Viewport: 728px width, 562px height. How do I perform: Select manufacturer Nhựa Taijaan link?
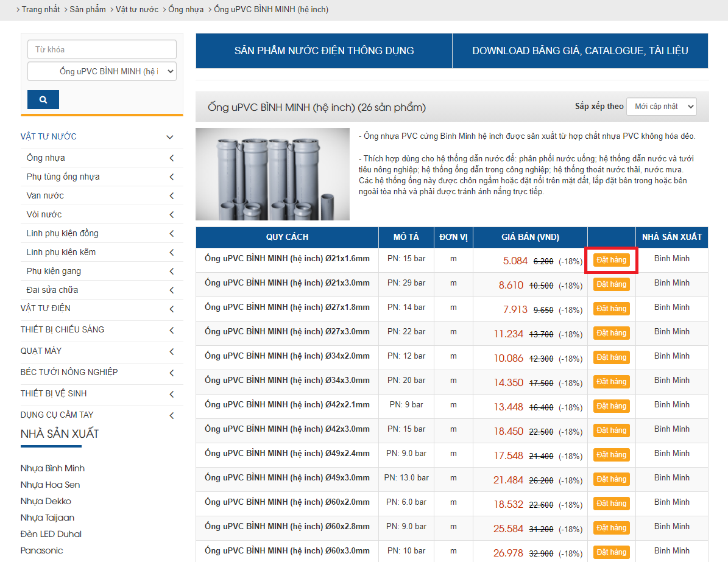48,518
